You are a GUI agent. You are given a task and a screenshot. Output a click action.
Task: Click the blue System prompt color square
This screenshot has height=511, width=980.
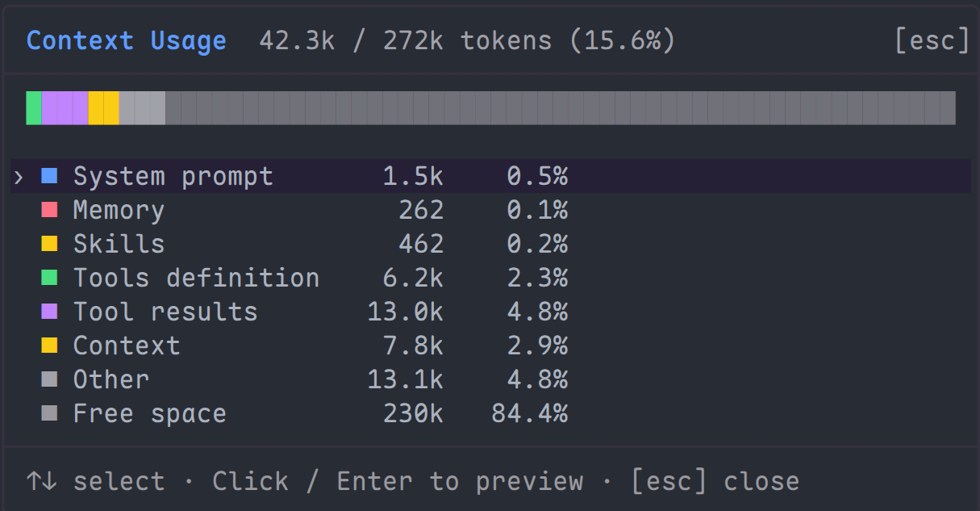[49, 176]
